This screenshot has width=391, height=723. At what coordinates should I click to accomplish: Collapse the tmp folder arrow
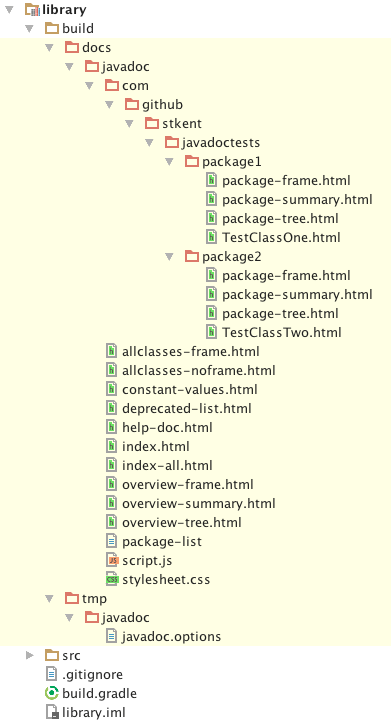[x=49, y=599]
